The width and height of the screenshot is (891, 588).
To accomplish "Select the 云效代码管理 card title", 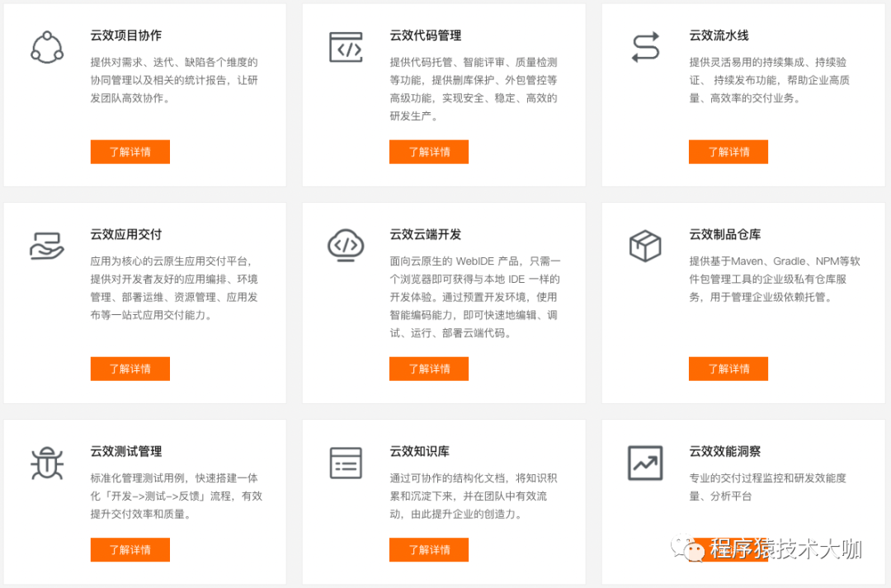I will coord(426,35).
